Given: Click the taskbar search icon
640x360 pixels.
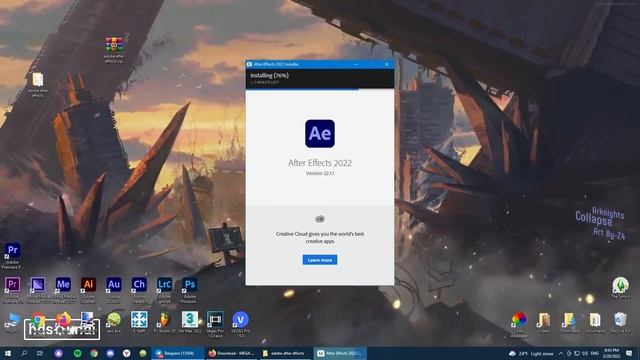Looking at the screenshot, I should click(x=24, y=353).
